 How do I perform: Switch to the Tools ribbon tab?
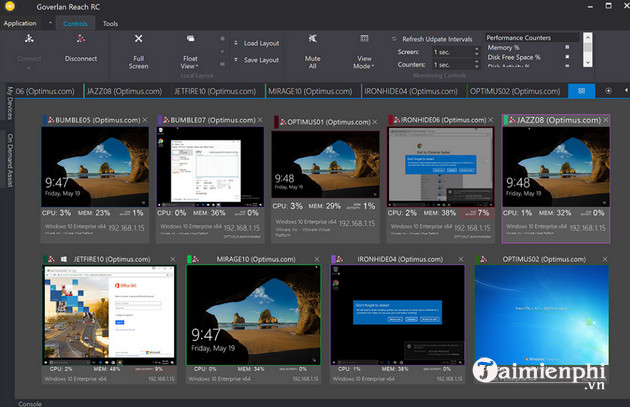(110, 23)
